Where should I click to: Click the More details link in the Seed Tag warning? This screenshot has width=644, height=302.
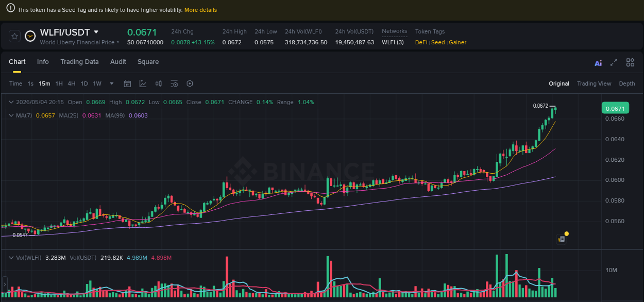[200, 10]
